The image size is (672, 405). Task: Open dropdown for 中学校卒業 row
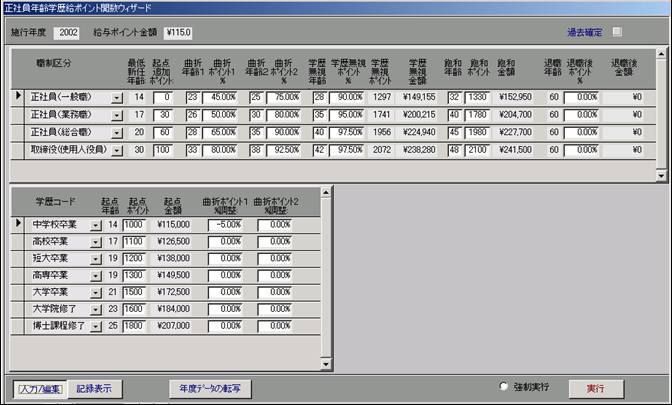[x=96, y=225]
